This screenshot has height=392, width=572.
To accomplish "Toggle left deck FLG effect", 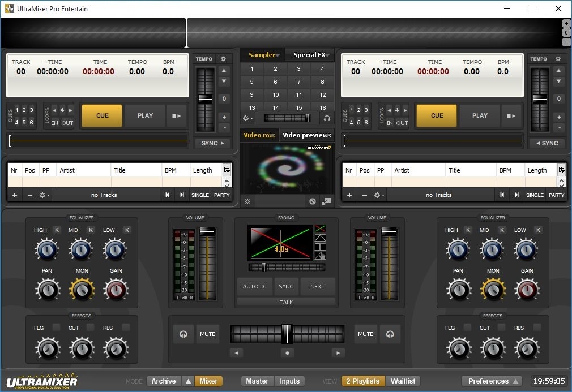I will point(56,327).
